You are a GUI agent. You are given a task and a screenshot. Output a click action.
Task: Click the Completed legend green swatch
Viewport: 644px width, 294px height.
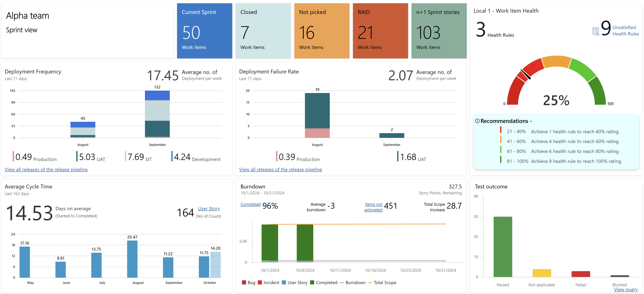tap(312, 282)
